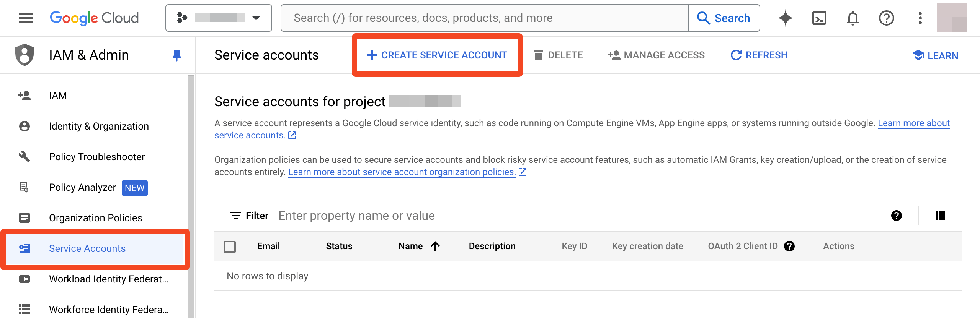The image size is (980, 318).
Task: Open Manage Access
Action: (657, 55)
